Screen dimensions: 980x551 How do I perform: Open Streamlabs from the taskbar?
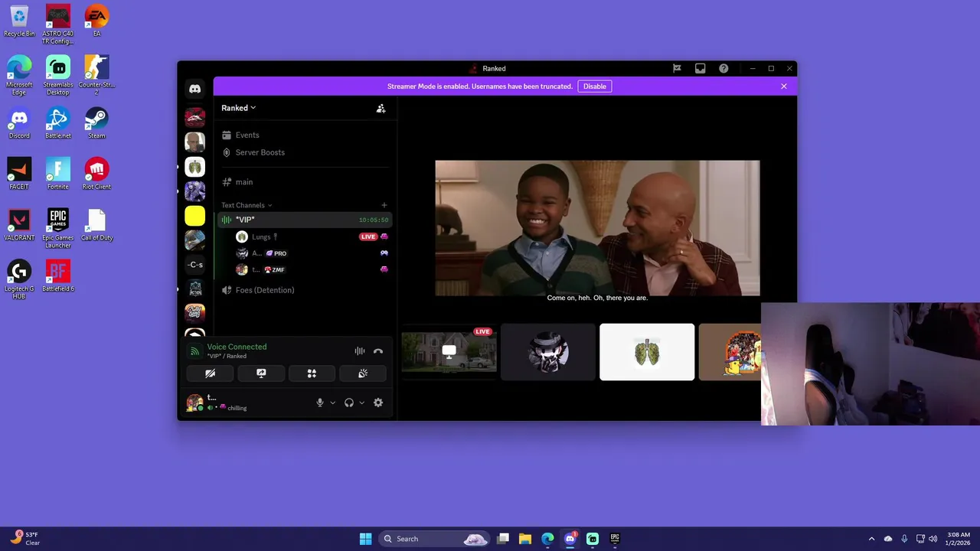tap(593, 539)
